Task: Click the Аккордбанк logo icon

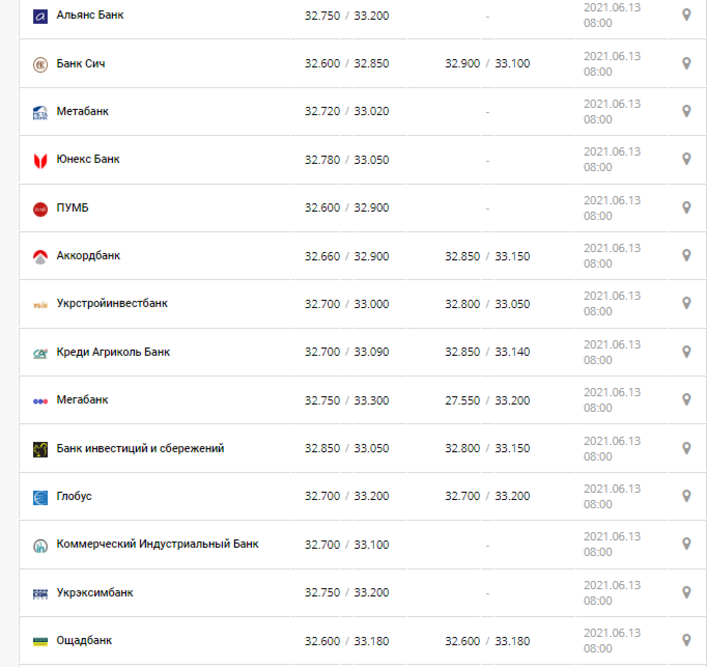Action: 40,257
